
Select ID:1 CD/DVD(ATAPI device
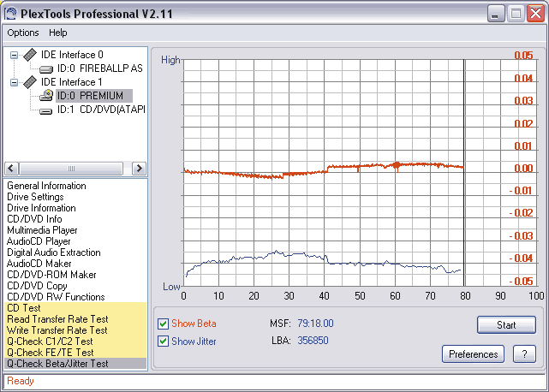click(101, 110)
